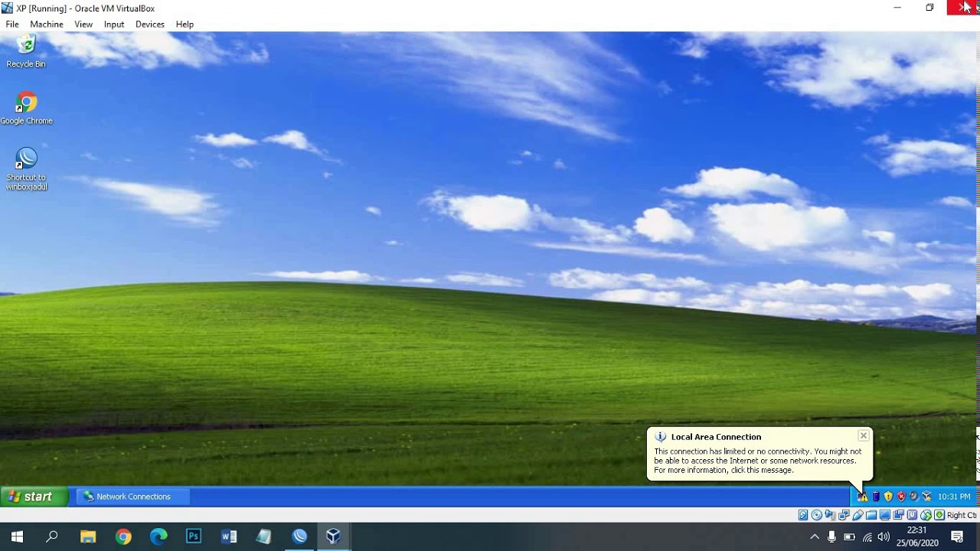This screenshot has width=980, height=551.
Task: Click the mouse capture status icon
Action: (926, 515)
